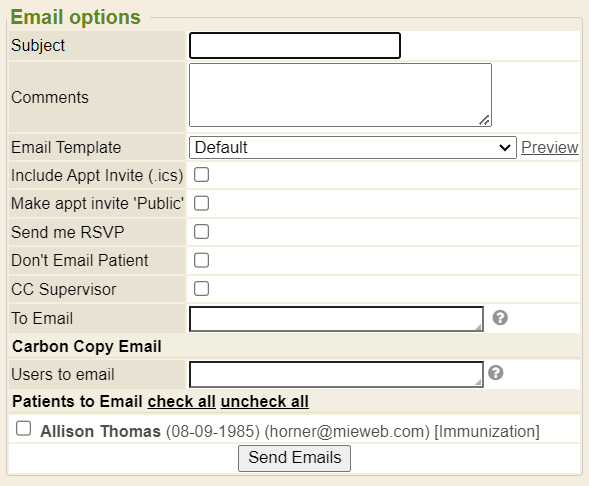Viewport: 589px width, 486px height.
Task: Click the Send Emails button
Action: coord(294,458)
